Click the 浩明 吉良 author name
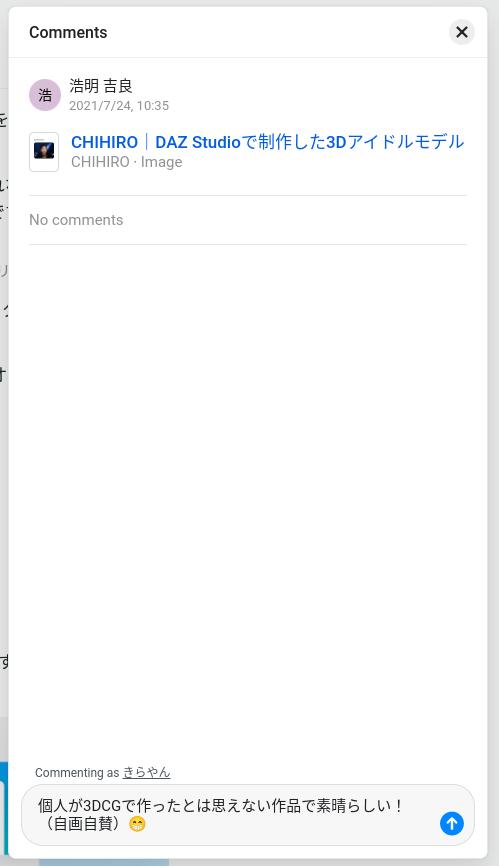 [x=101, y=86]
